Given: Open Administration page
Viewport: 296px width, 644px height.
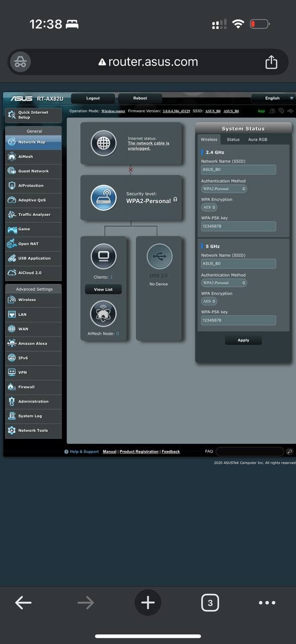Looking at the screenshot, I should click(x=33, y=401).
